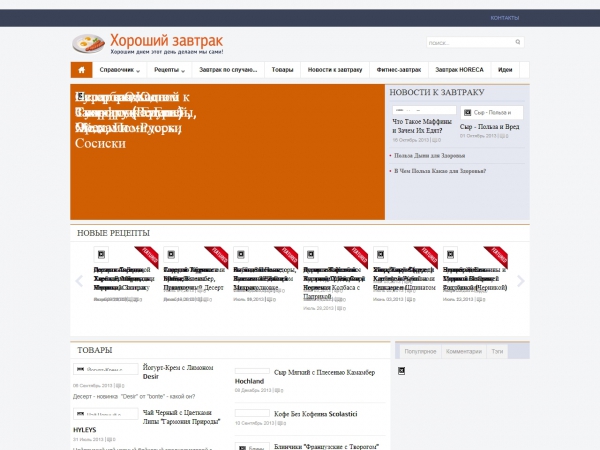Open Новости к завтраку menu item
Screen dimensions: 600x450
tap(335, 70)
